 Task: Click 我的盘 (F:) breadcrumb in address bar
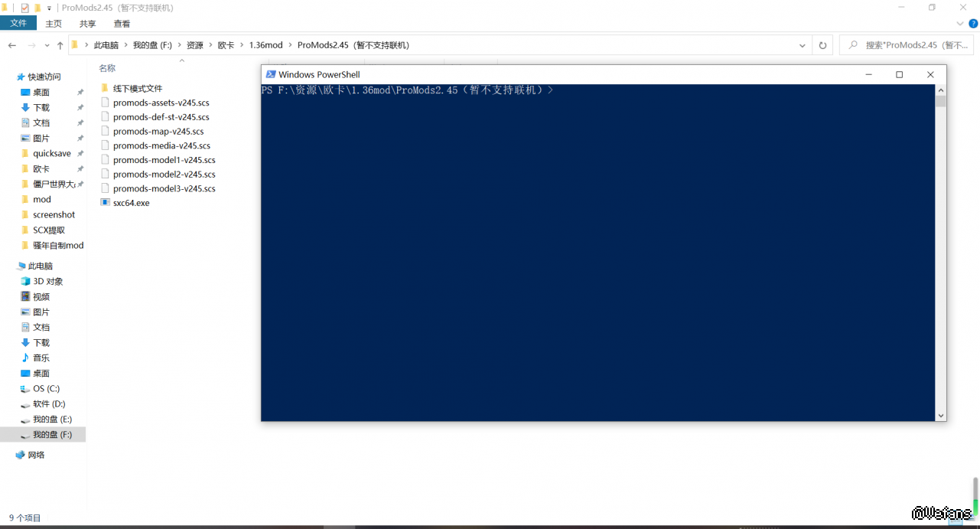click(152, 45)
